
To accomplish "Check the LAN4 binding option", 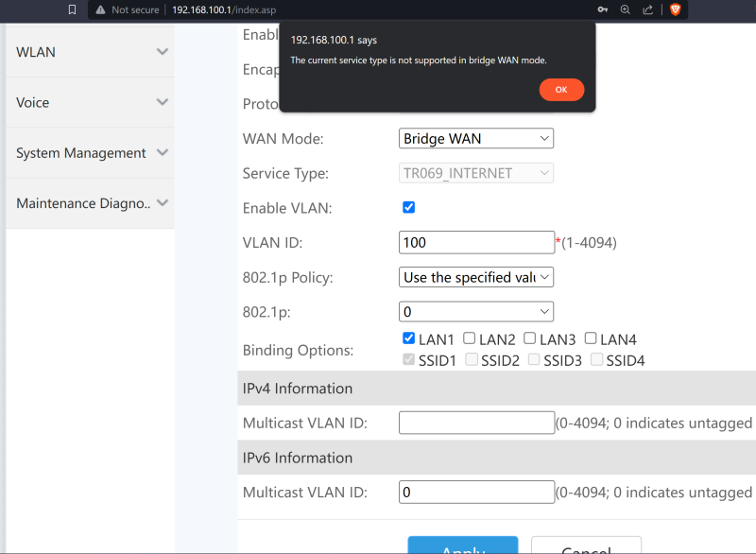I will (x=591, y=338).
